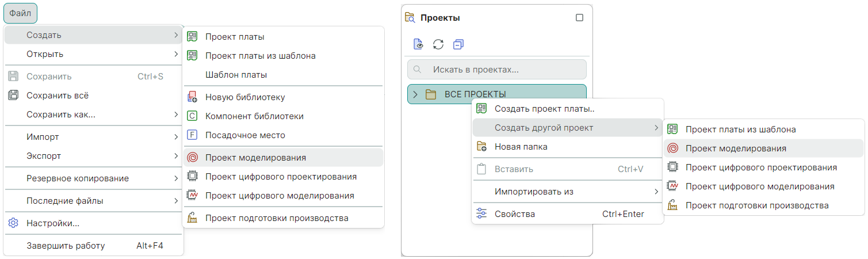
Task: Click the collapse all tree icon
Action: coord(458,44)
